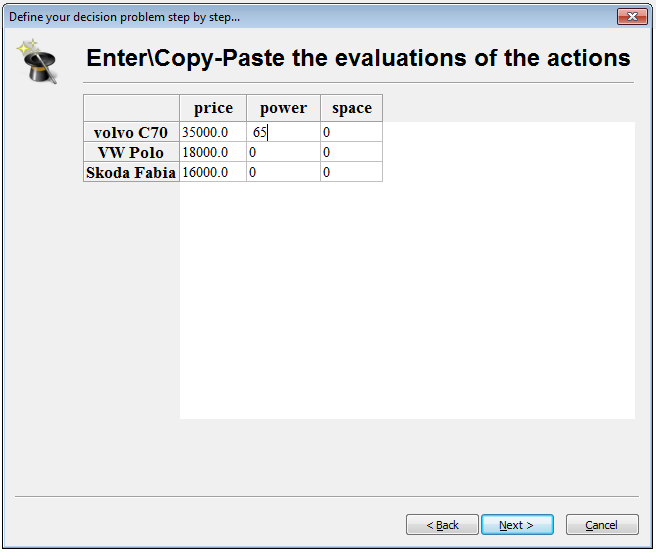Click the wizard magic hat icon
Image resolution: width=656 pixels, height=553 pixels.
pos(38,62)
